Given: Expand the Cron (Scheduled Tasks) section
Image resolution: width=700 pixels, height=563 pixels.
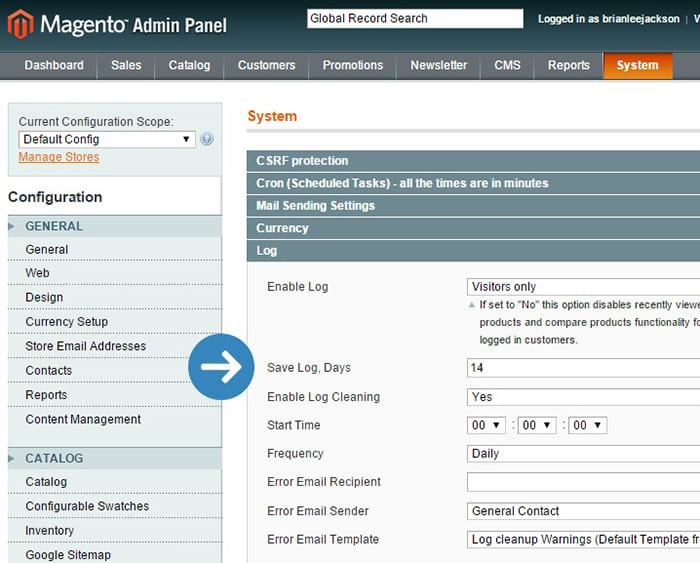Looking at the screenshot, I should point(473,183).
